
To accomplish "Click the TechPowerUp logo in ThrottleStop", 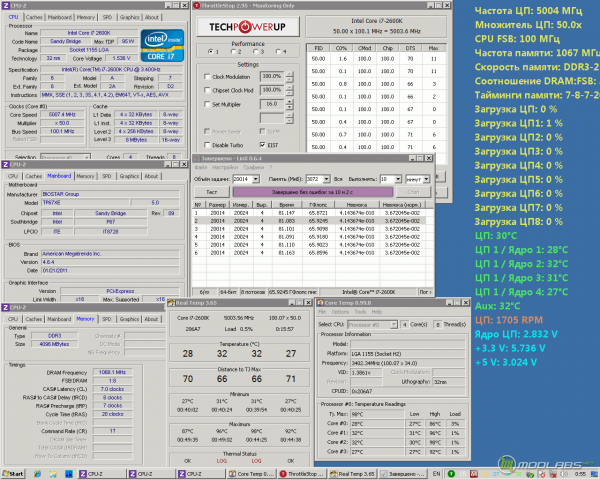I will (247, 27).
